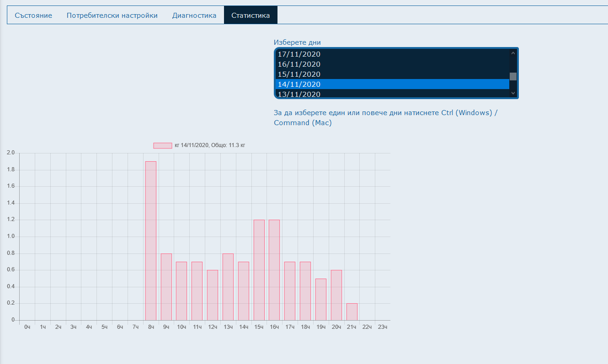Click the 23ч x-axis label
The height and width of the screenshot is (364, 608).
click(383, 327)
